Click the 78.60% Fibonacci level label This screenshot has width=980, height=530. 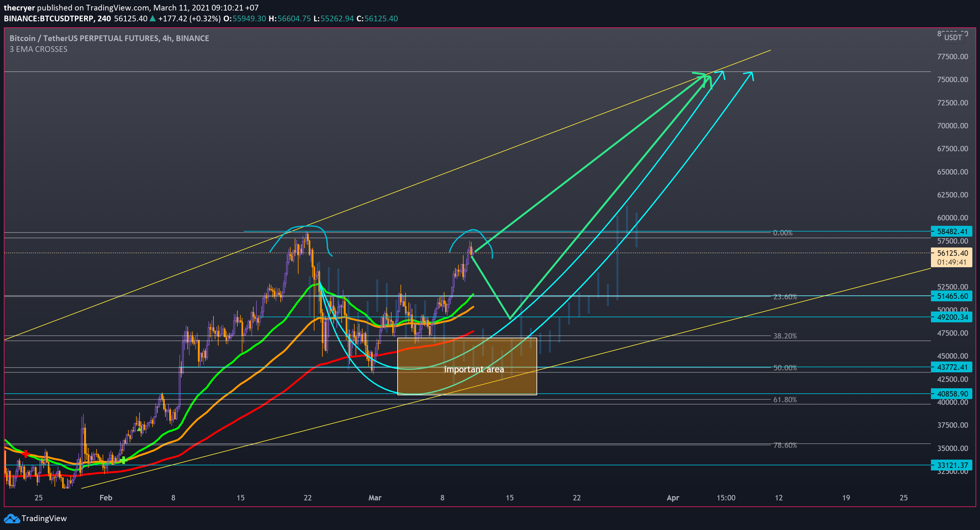pos(785,445)
